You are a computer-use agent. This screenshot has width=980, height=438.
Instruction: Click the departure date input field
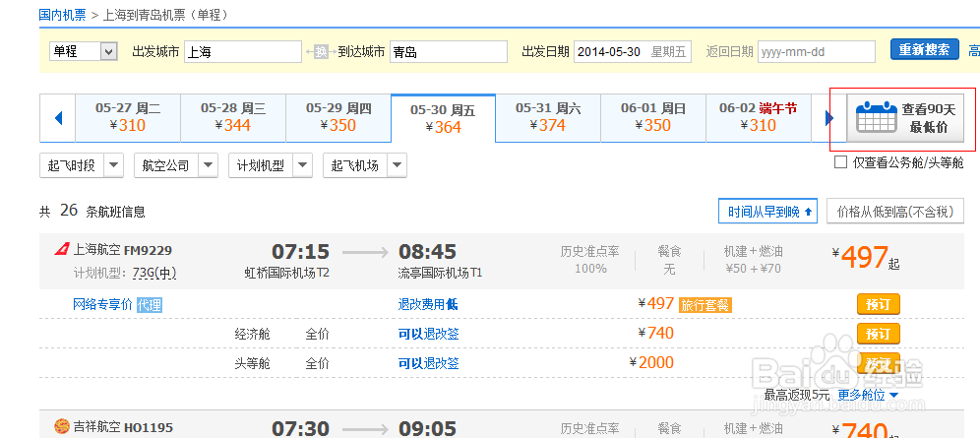(633, 52)
